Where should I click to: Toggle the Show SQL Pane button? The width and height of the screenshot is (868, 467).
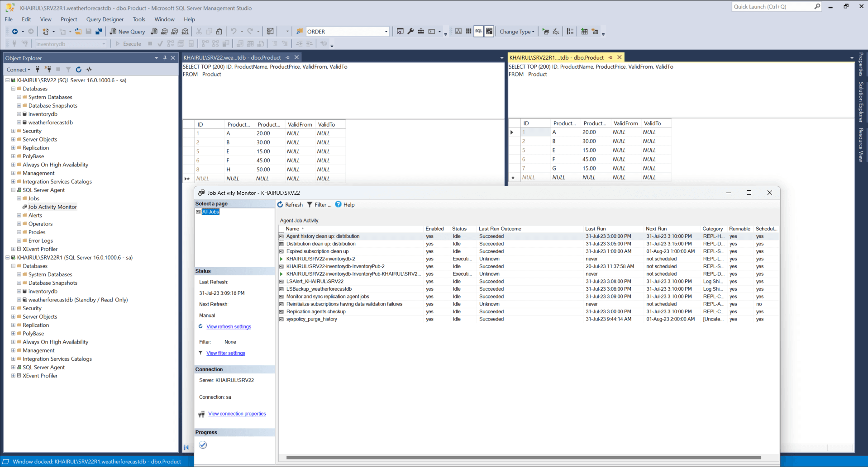479,32
